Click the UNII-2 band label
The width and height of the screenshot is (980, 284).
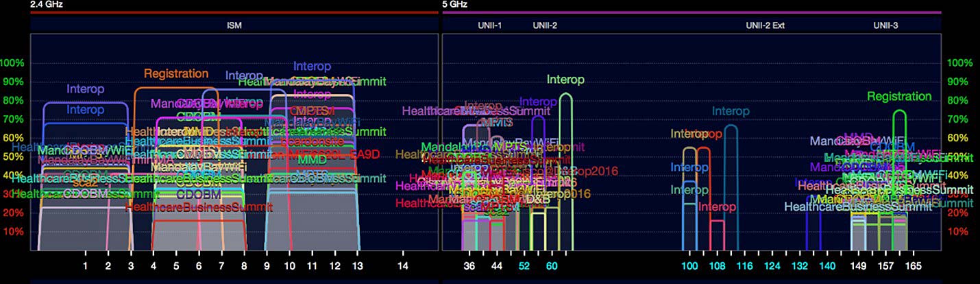click(x=545, y=25)
